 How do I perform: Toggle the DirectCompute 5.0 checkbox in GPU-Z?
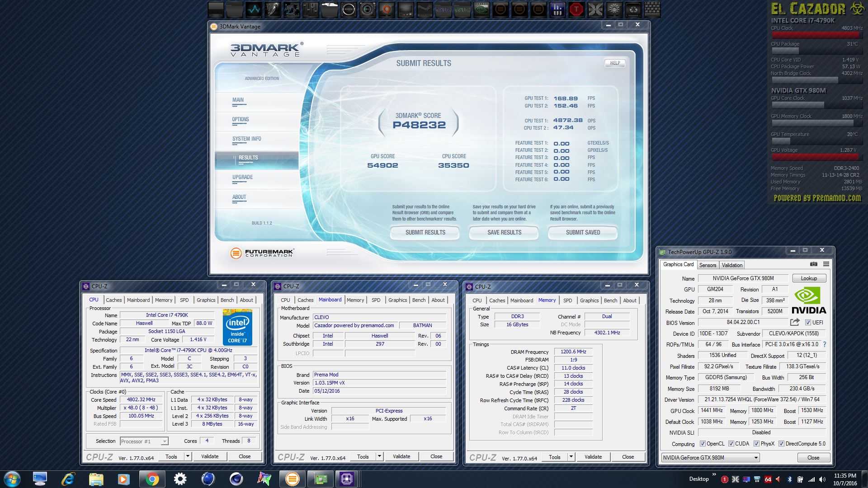coord(781,444)
